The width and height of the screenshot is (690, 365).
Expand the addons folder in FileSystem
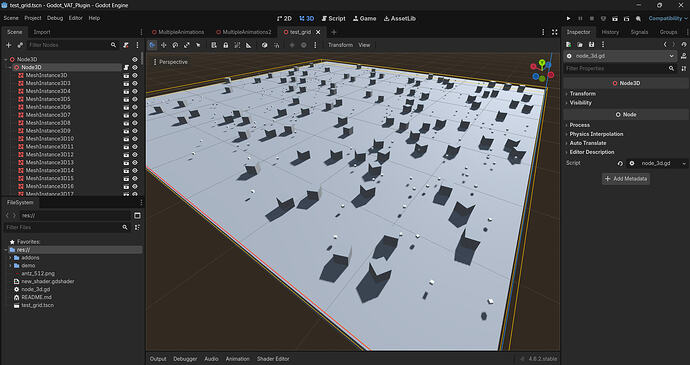click(10, 258)
